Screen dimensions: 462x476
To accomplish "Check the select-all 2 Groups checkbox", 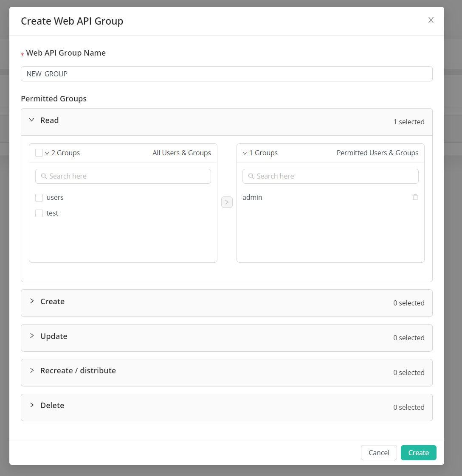I will tap(39, 153).
